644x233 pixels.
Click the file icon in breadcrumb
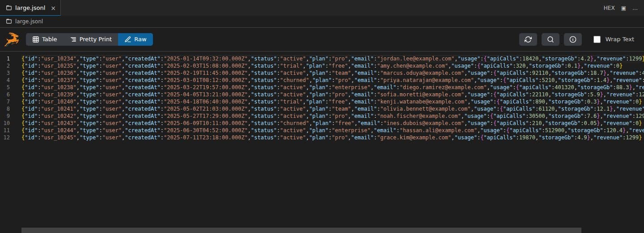tap(8, 21)
